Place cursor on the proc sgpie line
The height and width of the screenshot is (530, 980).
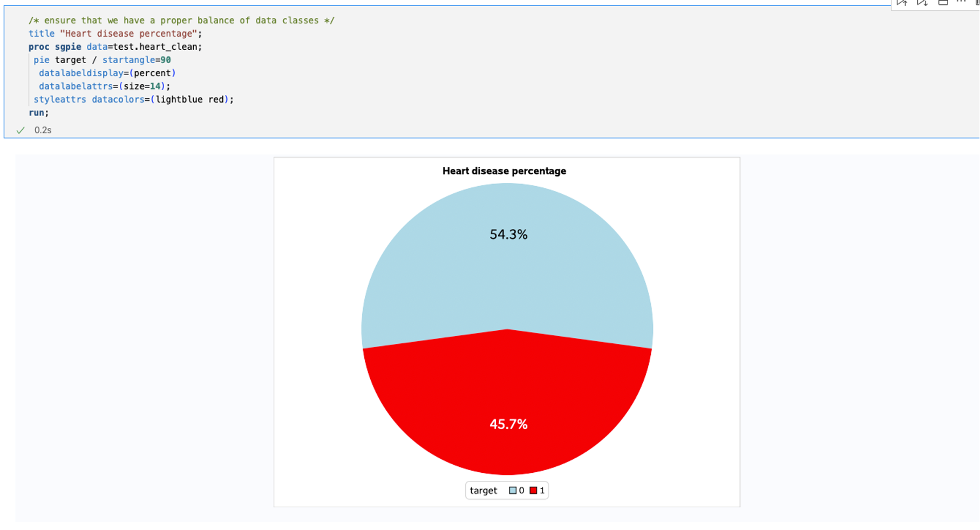click(x=115, y=47)
